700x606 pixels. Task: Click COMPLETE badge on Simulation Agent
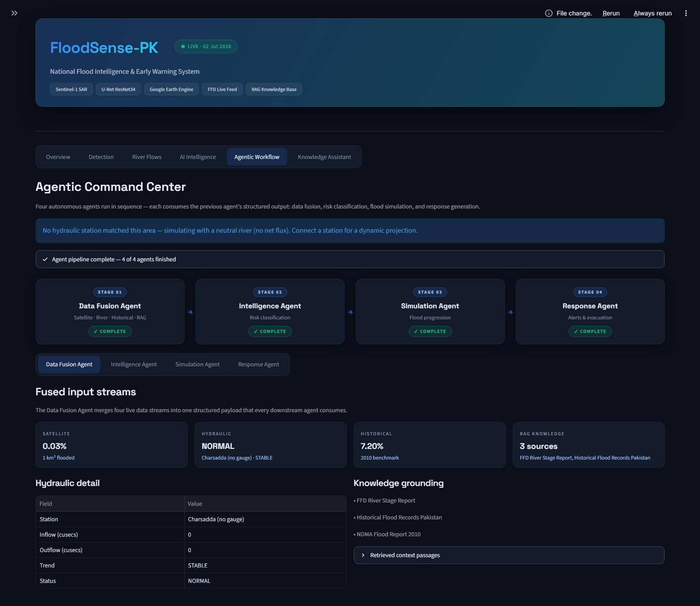[430, 331]
